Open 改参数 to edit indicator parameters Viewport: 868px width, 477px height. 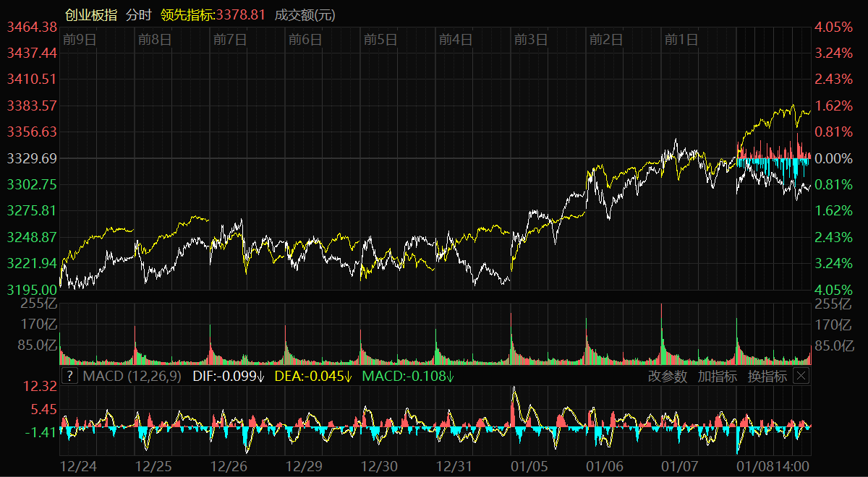667,376
